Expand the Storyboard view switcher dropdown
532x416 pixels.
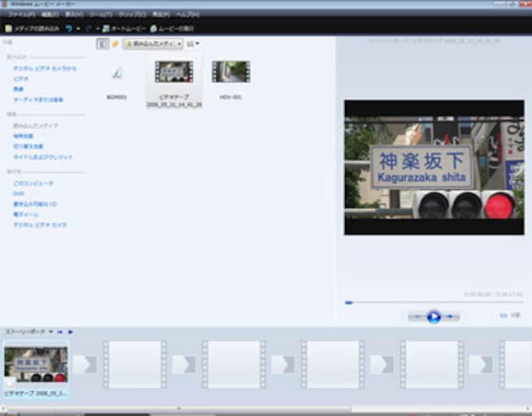[52, 331]
